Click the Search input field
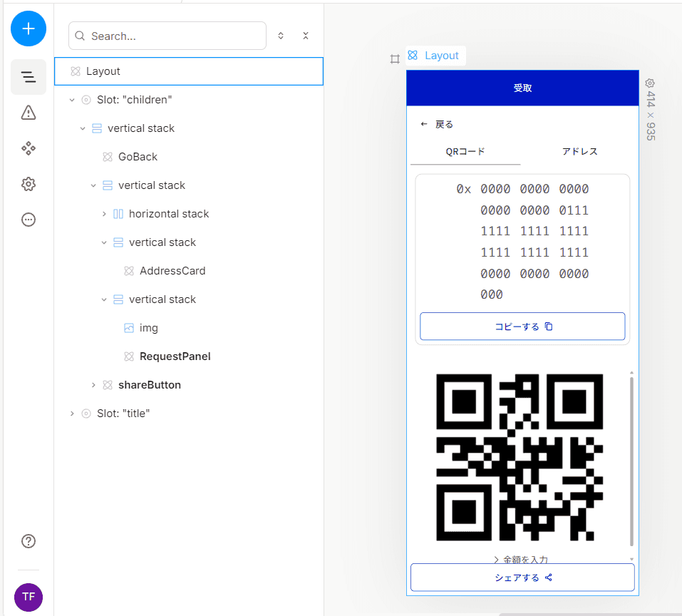Image resolution: width=682 pixels, height=616 pixels. point(167,36)
